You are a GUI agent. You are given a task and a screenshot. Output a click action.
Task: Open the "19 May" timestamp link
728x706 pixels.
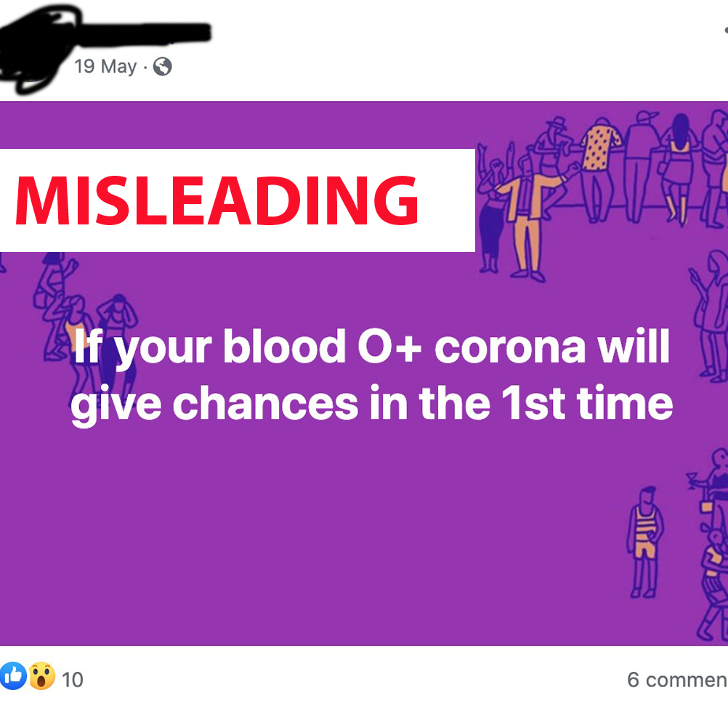coord(105,67)
